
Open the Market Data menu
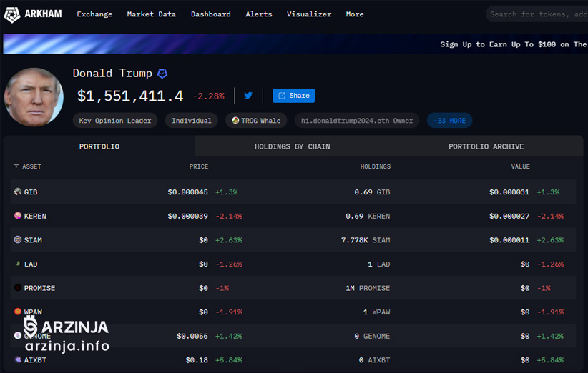152,14
